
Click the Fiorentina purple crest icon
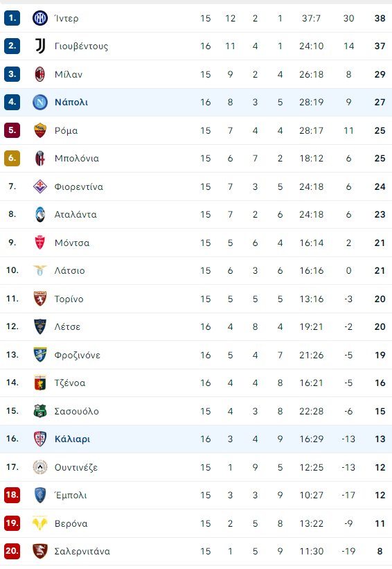point(40,186)
